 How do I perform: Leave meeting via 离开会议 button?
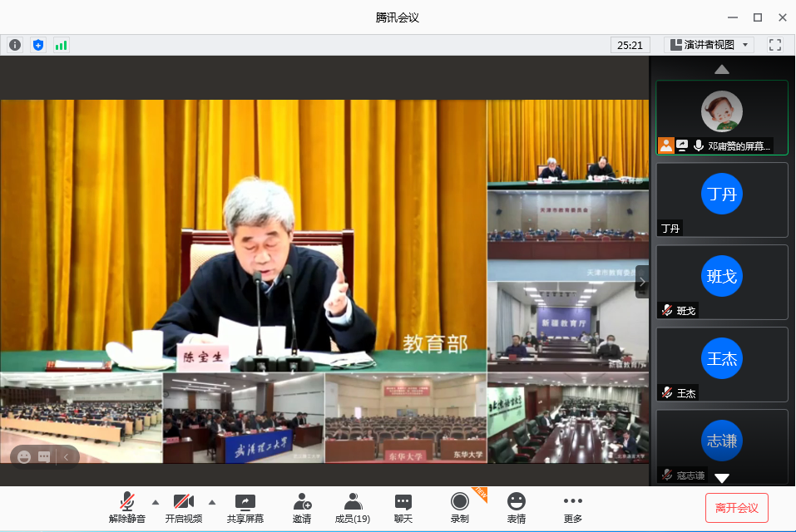pyautogui.click(x=736, y=508)
